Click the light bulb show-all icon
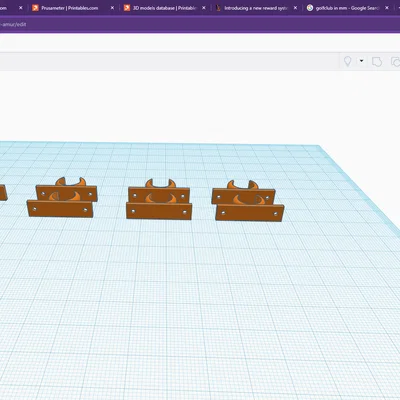 pyautogui.click(x=347, y=61)
